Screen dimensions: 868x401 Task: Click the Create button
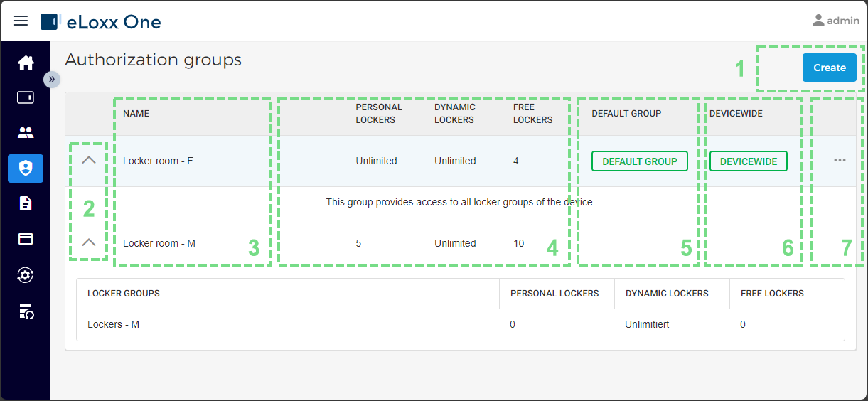coord(830,68)
